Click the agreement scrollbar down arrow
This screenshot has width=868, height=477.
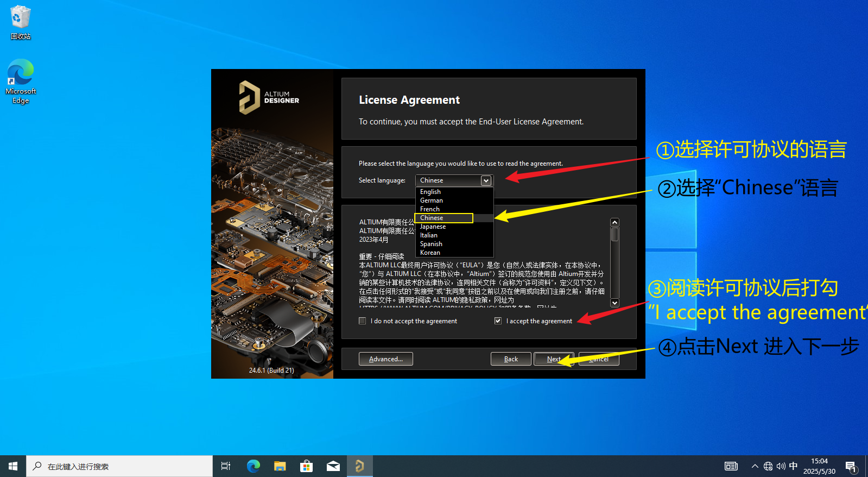[x=614, y=303]
